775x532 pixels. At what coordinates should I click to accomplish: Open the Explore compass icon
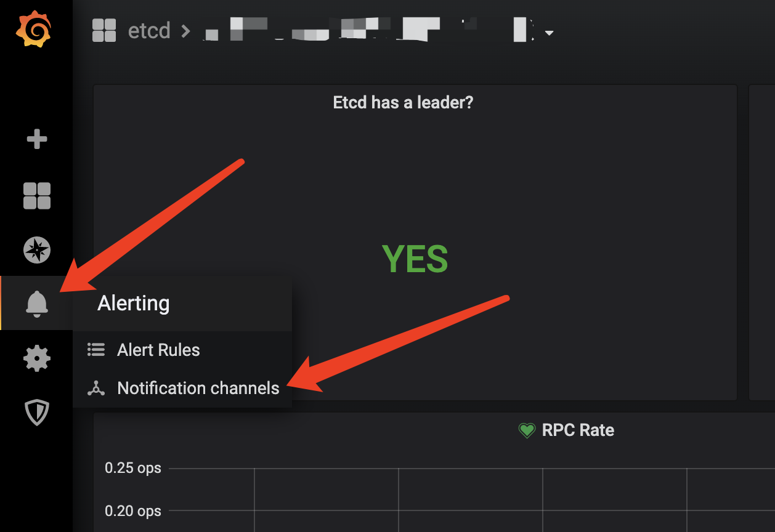coord(37,250)
